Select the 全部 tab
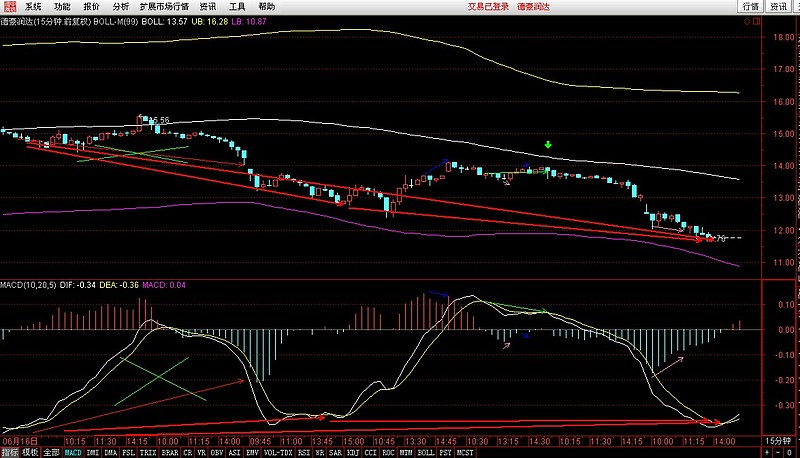 51,452
